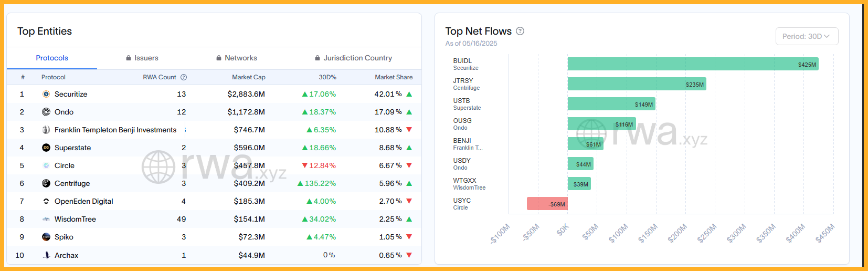Open the Period: 30D dropdown

click(x=807, y=36)
